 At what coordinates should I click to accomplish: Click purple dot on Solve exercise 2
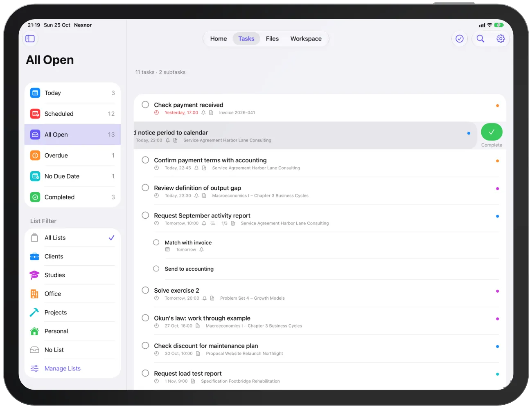click(x=497, y=291)
